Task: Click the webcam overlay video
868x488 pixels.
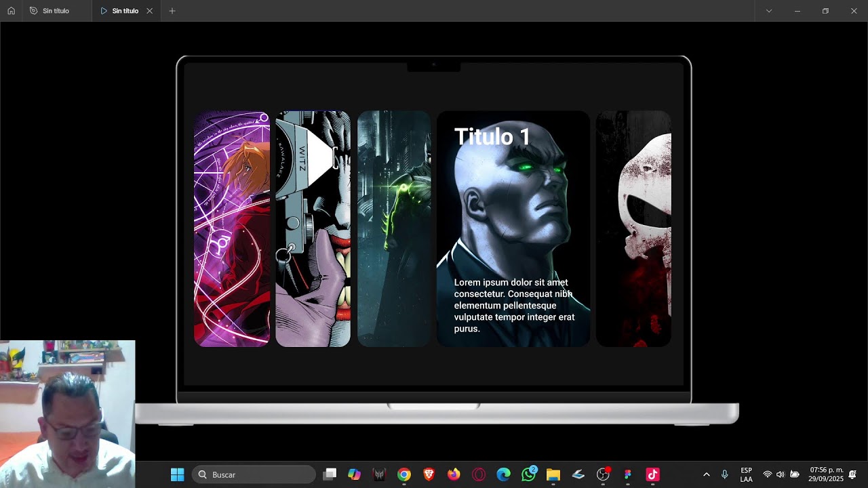Action: tap(68, 413)
